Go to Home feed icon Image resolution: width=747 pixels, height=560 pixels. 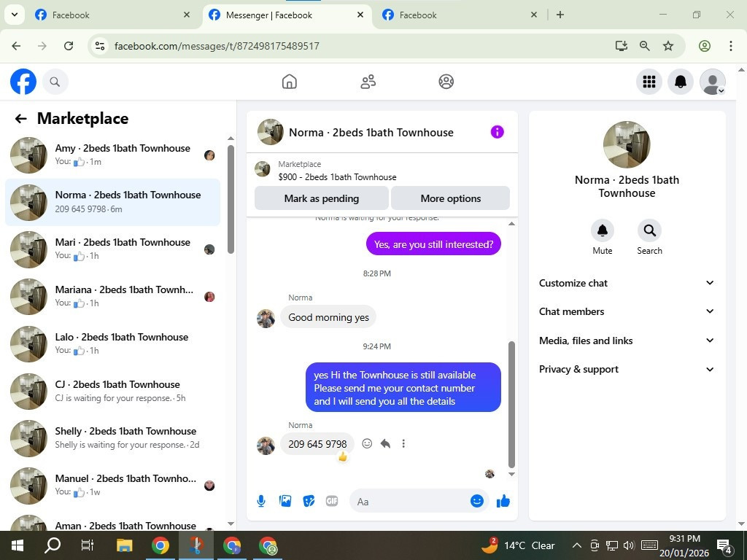pos(289,82)
